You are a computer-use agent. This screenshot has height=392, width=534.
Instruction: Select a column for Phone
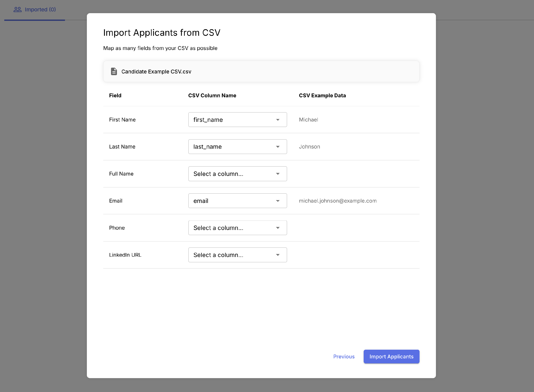click(237, 228)
